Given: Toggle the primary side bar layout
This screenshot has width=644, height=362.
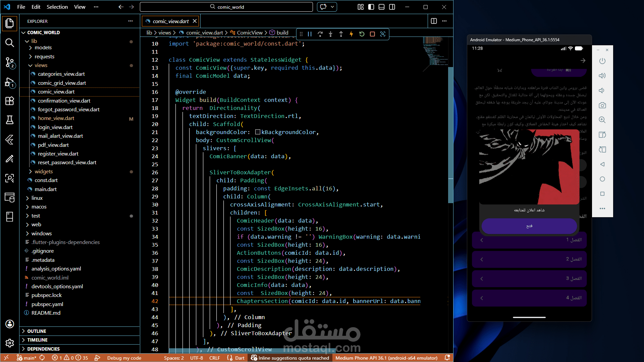Looking at the screenshot, I should (371, 7).
